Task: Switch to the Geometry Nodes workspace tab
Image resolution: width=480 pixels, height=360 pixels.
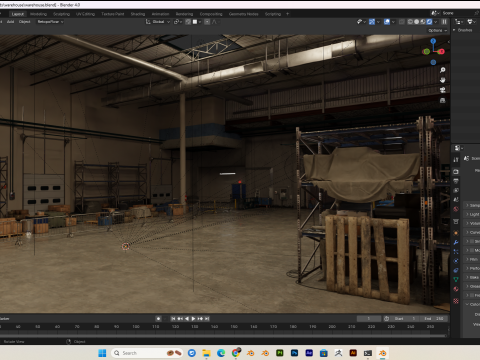Action: (x=243, y=14)
